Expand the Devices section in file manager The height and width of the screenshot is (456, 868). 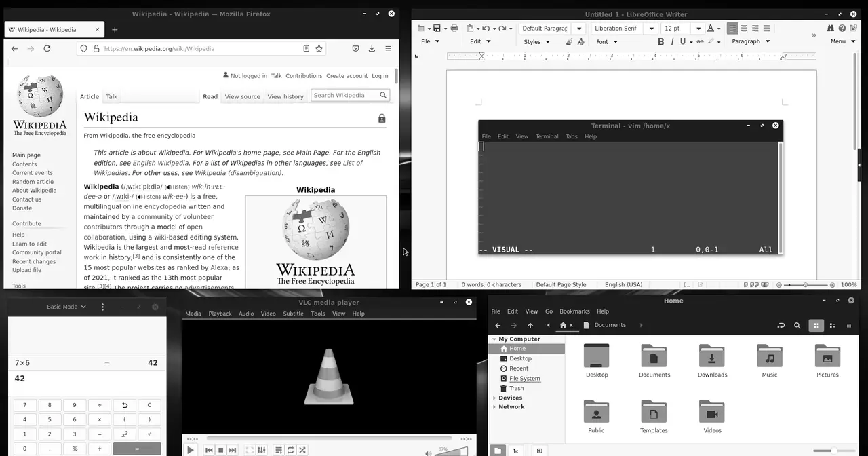494,398
